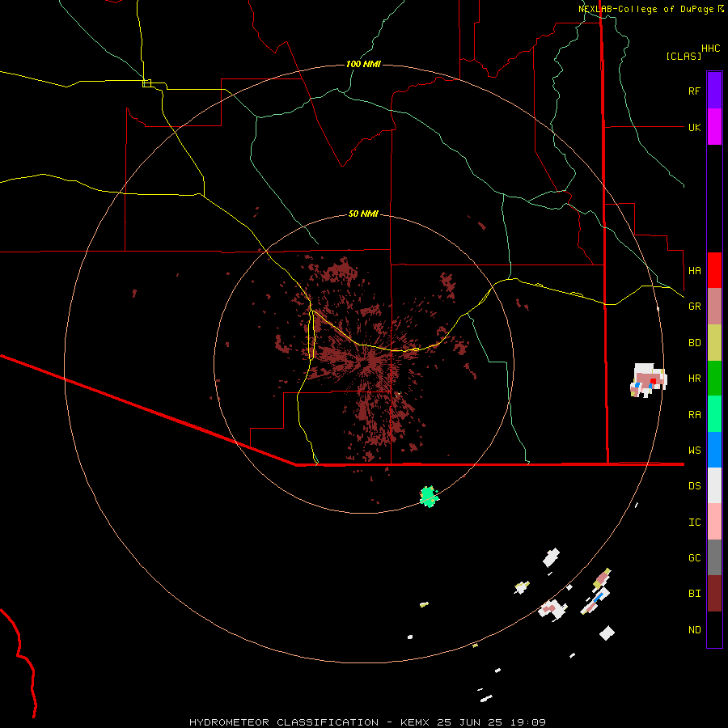The image size is (728, 728).
Task: Click the black ND legend swatch
Action: click(714, 629)
